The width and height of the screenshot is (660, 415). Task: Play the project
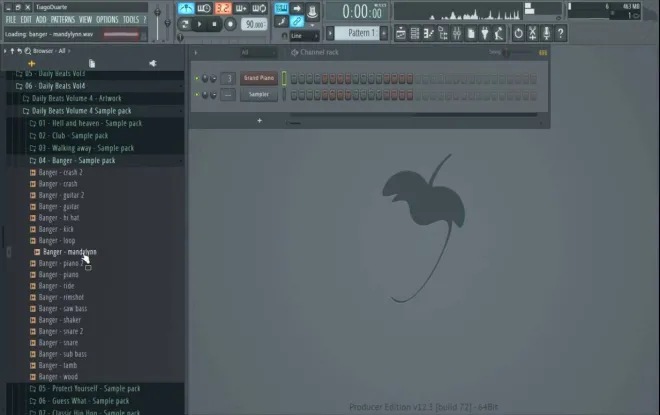199,24
